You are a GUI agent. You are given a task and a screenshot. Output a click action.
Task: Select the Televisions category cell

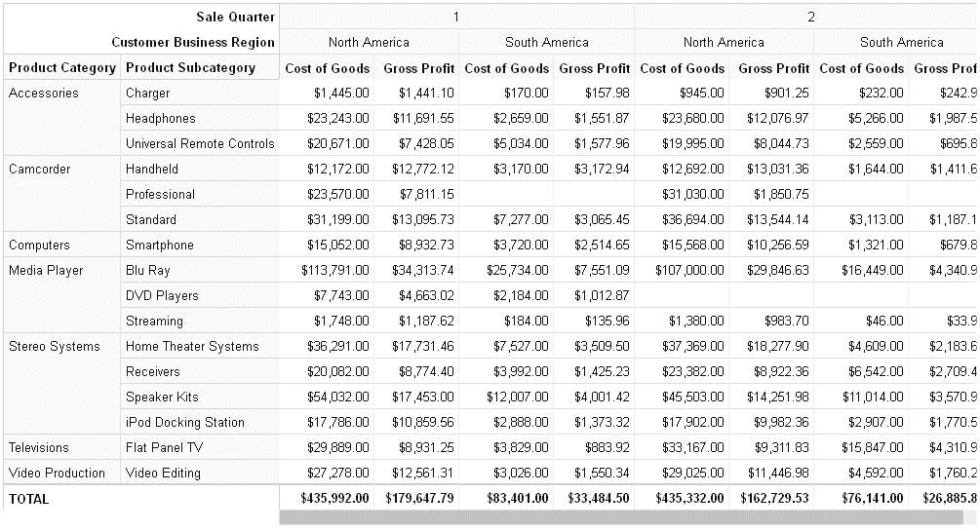coord(61,447)
